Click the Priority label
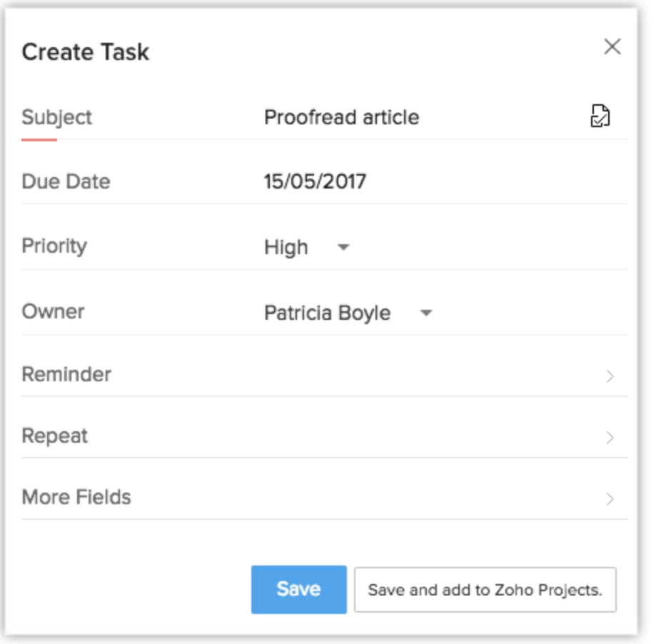 click(x=54, y=246)
